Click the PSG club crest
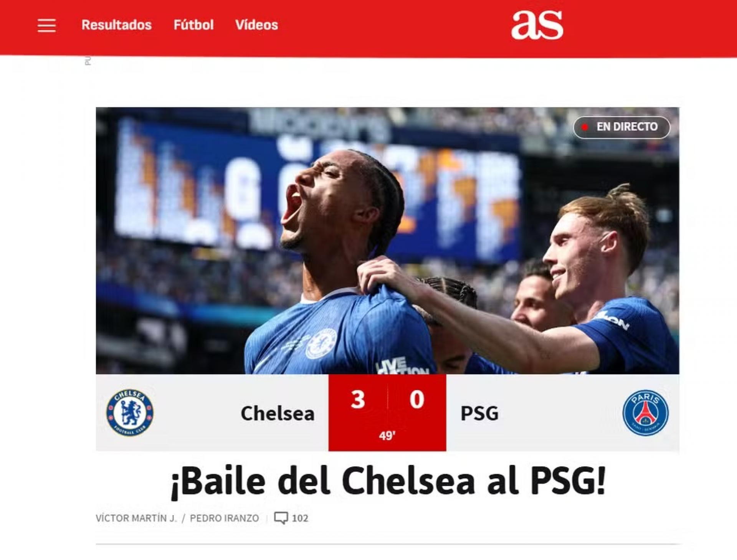The width and height of the screenshot is (737, 560). coord(645,413)
